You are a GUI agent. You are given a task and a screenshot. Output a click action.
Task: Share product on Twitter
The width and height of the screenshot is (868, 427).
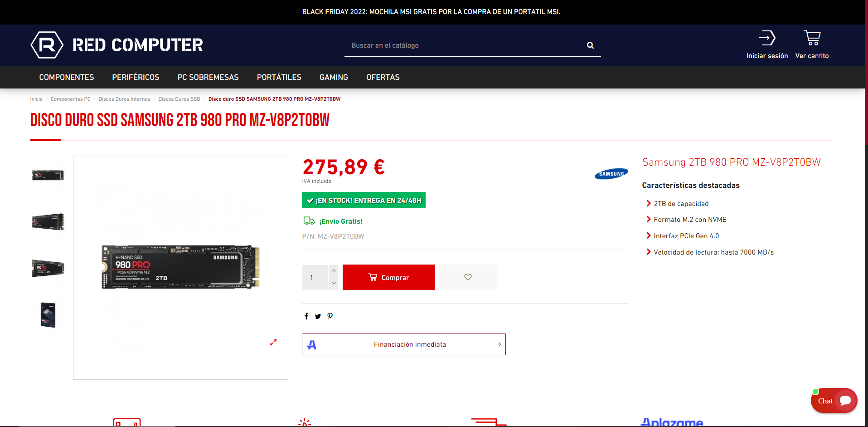coord(318,316)
